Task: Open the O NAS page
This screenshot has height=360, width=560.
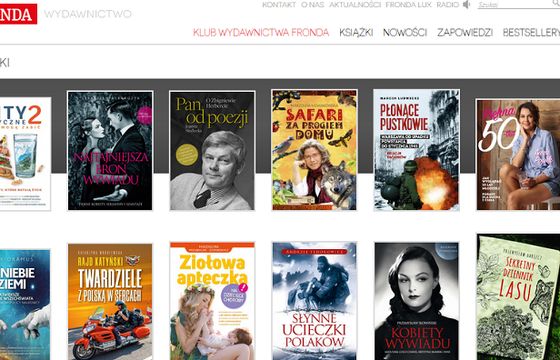Action: tap(312, 5)
